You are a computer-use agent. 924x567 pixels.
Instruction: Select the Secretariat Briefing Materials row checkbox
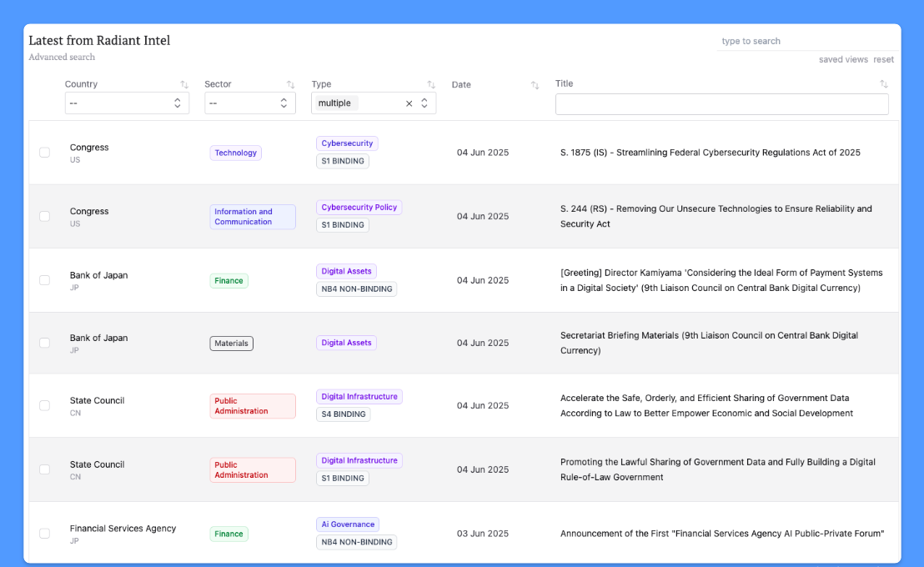[x=45, y=343]
